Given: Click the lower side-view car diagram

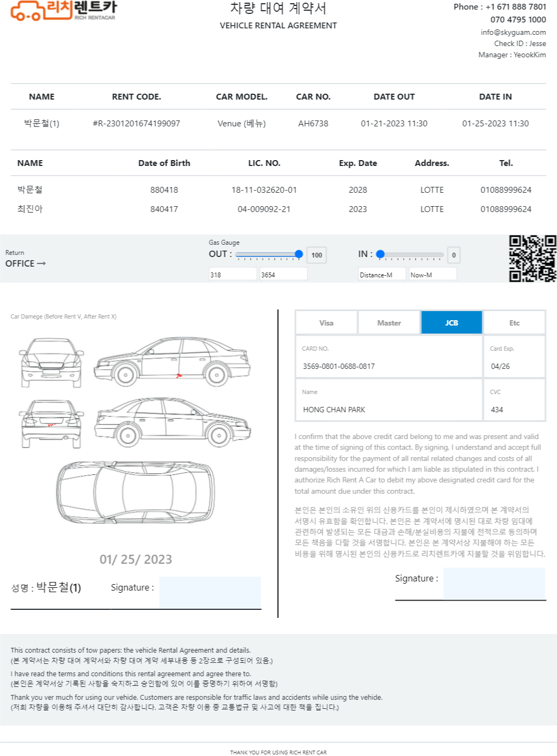Looking at the screenshot, I should point(172,422).
